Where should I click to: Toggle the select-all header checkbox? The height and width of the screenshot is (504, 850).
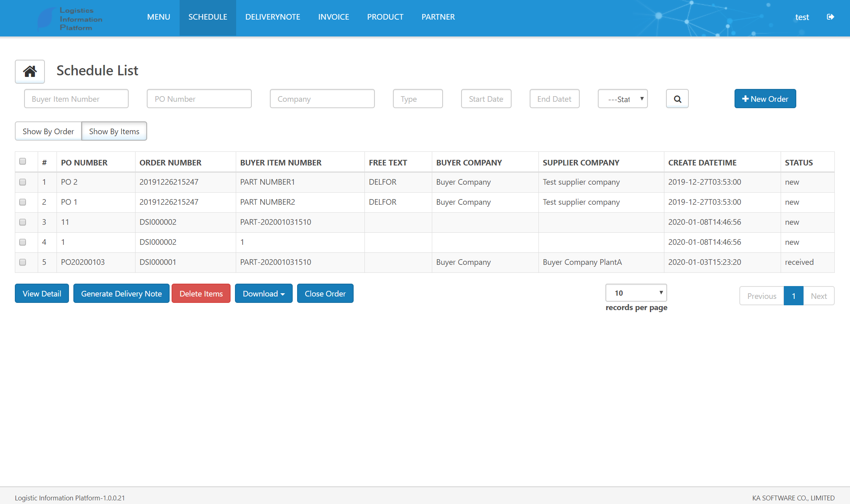[23, 161]
